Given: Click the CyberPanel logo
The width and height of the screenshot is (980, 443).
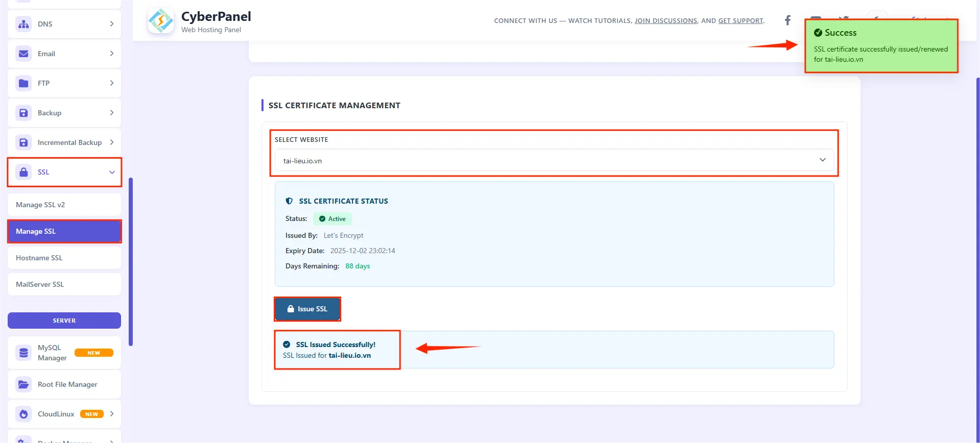Looking at the screenshot, I should [x=161, y=21].
